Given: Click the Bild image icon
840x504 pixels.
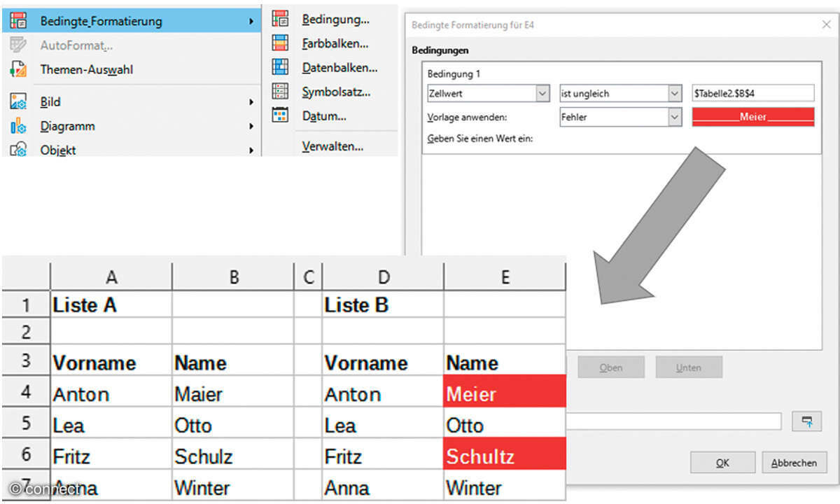Looking at the screenshot, I should click(x=18, y=101).
